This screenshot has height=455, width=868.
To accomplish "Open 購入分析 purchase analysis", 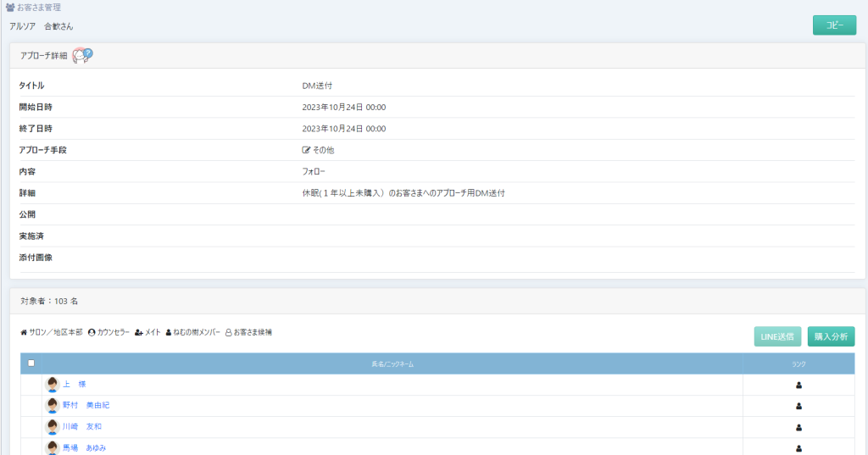I will (x=831, y=336).
